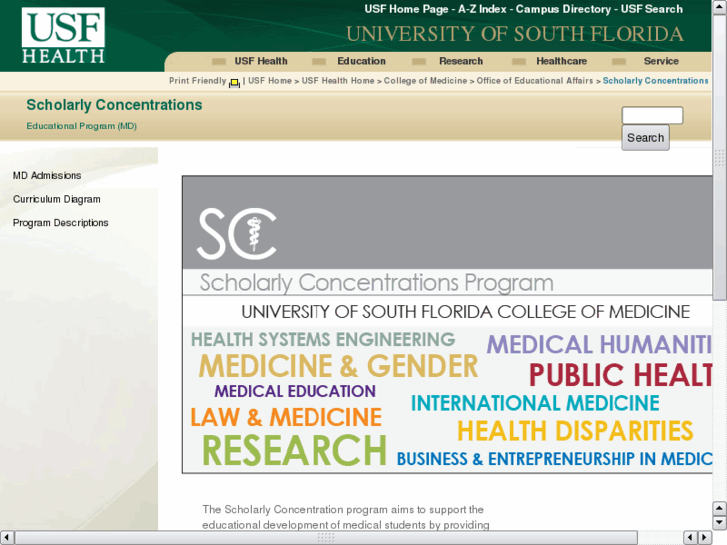Click the second left arrow near right end of horizontal scrollbar
The width and height of the screenshot is (727, 545).
pos(690,537)
